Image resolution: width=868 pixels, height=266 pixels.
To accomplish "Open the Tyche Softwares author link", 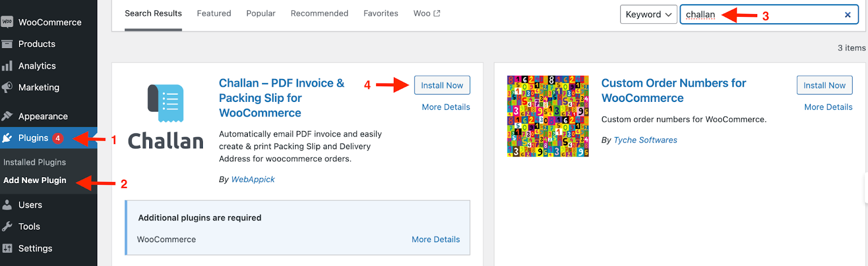I will [645, 140].
